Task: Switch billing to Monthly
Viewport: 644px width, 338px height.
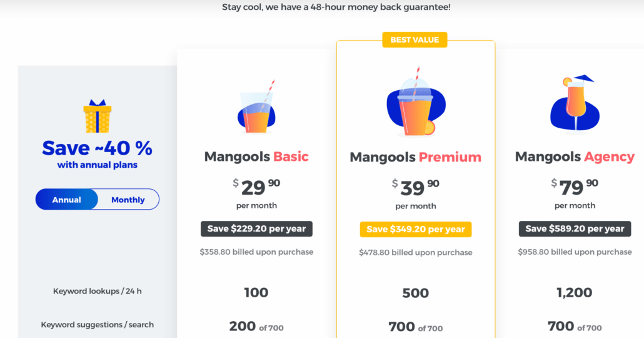Action: tap(128, 200)
